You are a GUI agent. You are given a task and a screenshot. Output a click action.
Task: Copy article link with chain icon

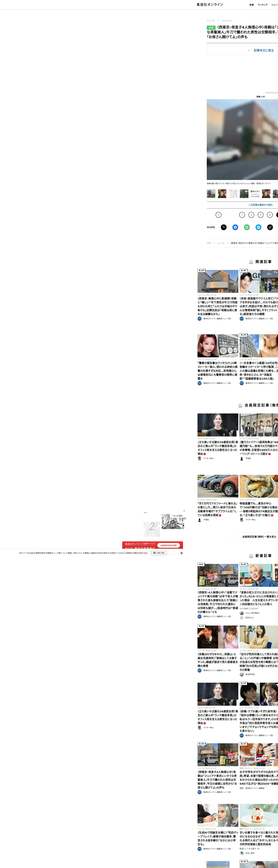tap(270, 227)
